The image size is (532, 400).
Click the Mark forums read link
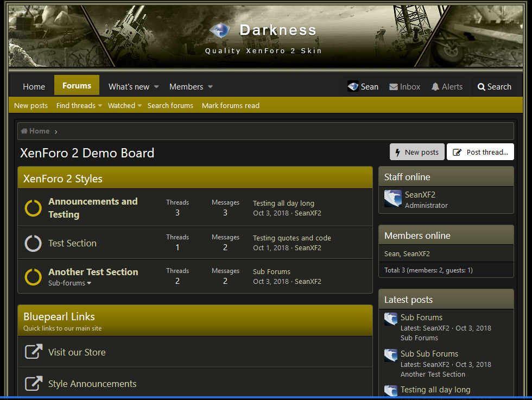click(231, 106)
